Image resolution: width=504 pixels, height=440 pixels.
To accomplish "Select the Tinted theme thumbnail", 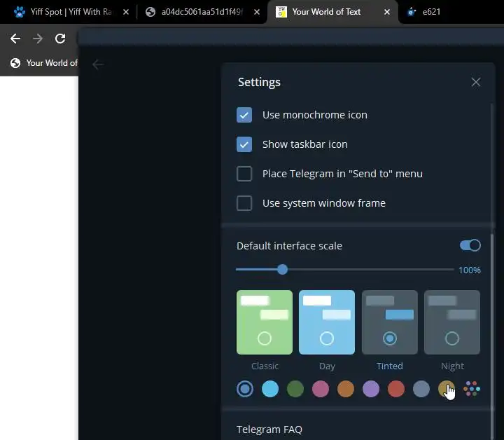I will (390, 322).
